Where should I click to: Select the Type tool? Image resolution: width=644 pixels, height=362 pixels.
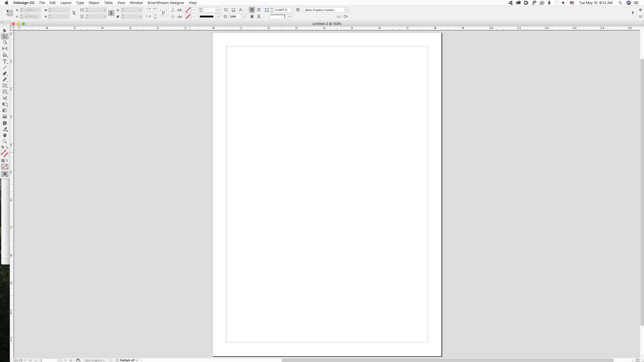[5, 61]
